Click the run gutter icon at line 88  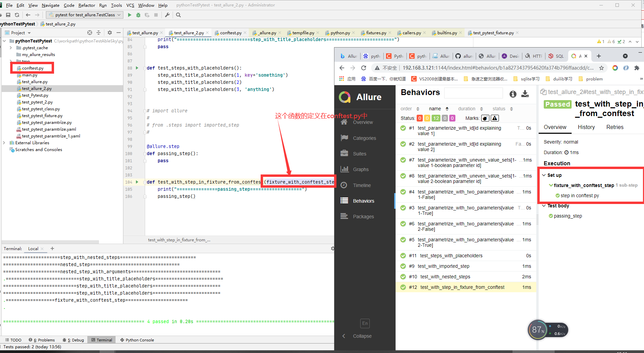[137, 68]
